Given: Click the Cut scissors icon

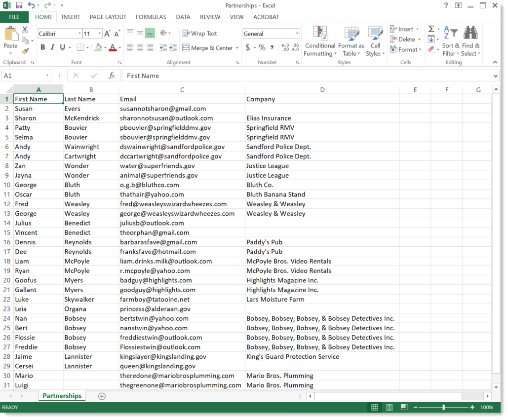Looking at the screenshot, I should coord(25,30).
